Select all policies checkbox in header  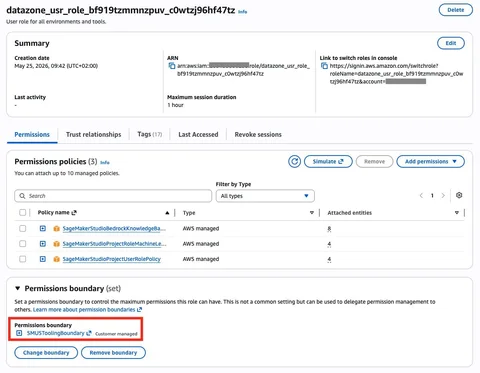[23, 213]
